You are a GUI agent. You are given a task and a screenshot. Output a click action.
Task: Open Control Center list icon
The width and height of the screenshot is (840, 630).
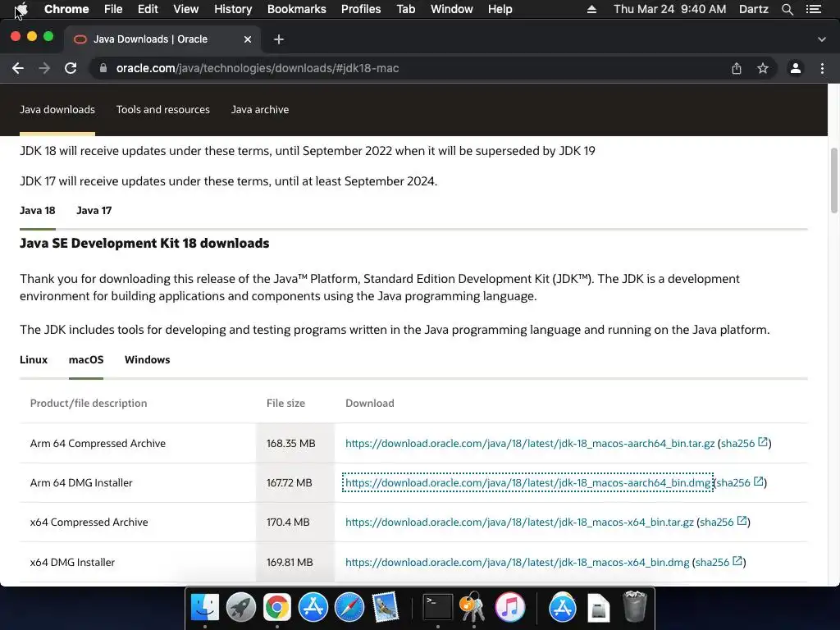pyautogui.click(x=814, y=9)
